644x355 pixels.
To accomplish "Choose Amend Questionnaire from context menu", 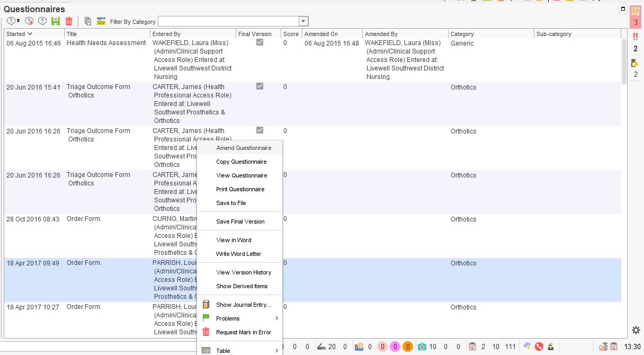I will [x=239, y=148].
